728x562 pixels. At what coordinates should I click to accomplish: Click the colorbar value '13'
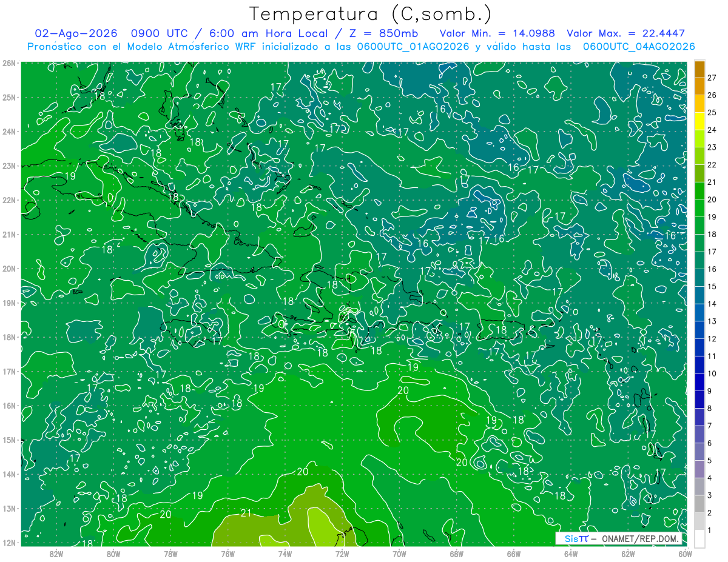[712, 321]
